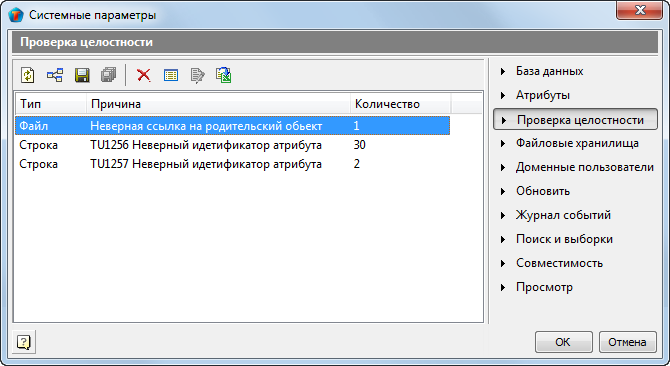Select row TU1257 Неверный идетификатор атрибута
This screenshot has width=670, height=366.
[232, 164]
